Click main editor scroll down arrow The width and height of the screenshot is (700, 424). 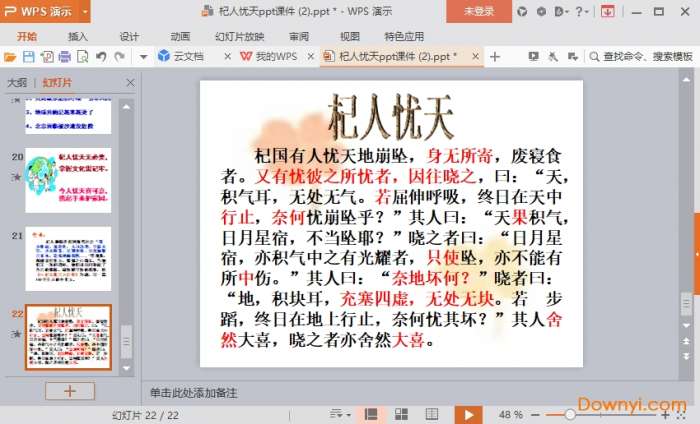(686, 325)
